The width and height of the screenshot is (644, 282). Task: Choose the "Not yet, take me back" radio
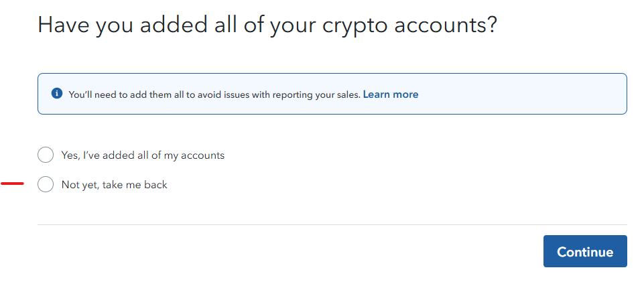(x=46, y=184)
